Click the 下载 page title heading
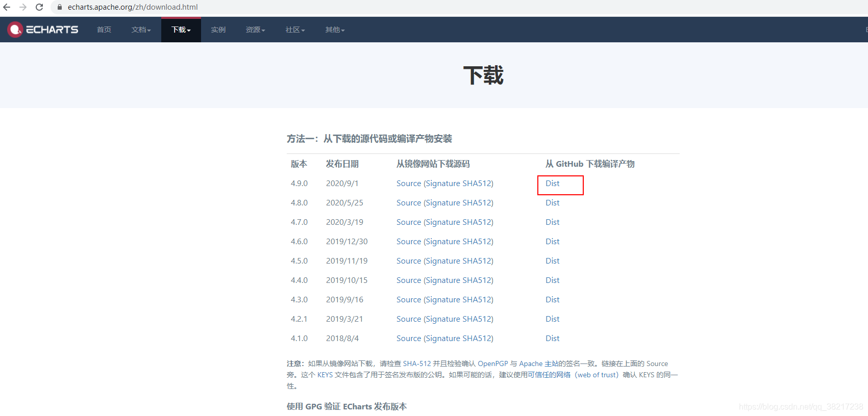The height and width of the screenshot is (416, 868). (483, 75)
